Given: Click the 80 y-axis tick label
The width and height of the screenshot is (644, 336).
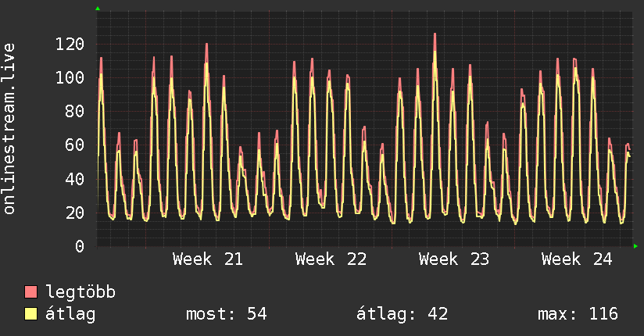Looking at the screenshot, I should pyautogui.click(x=75, y=111).
